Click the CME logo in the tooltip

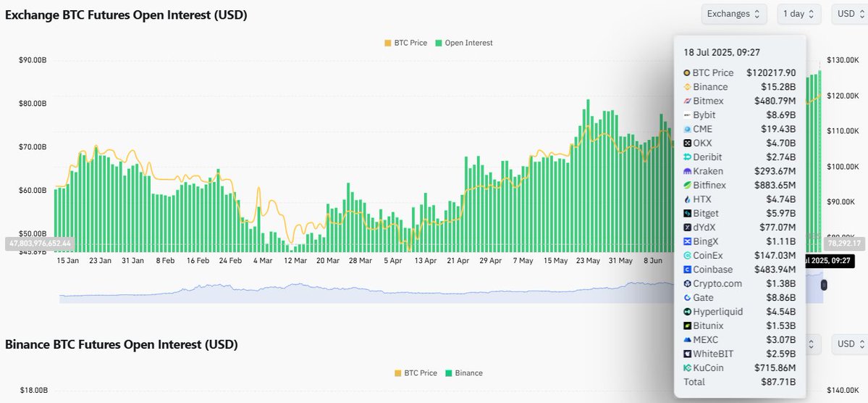point(687,129)
